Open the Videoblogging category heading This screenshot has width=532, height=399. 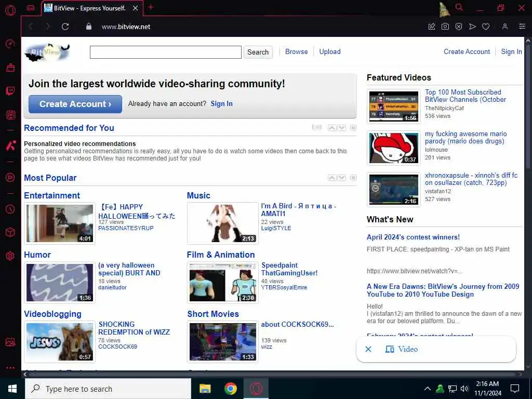click(52, 314)
